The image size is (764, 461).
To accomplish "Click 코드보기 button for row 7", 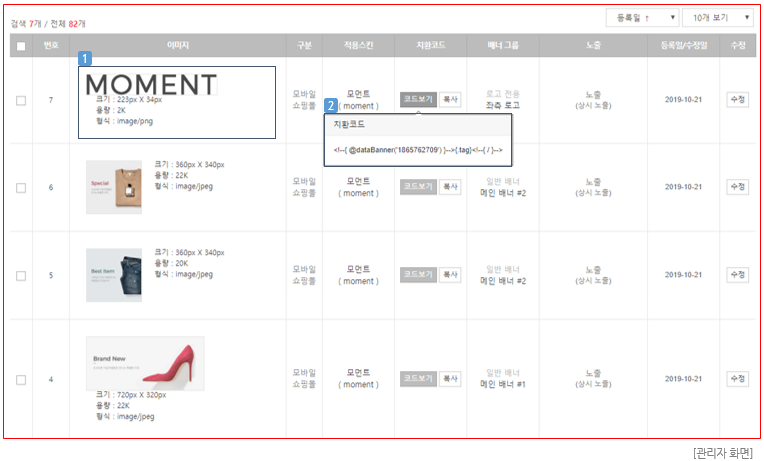I will 418,100.
